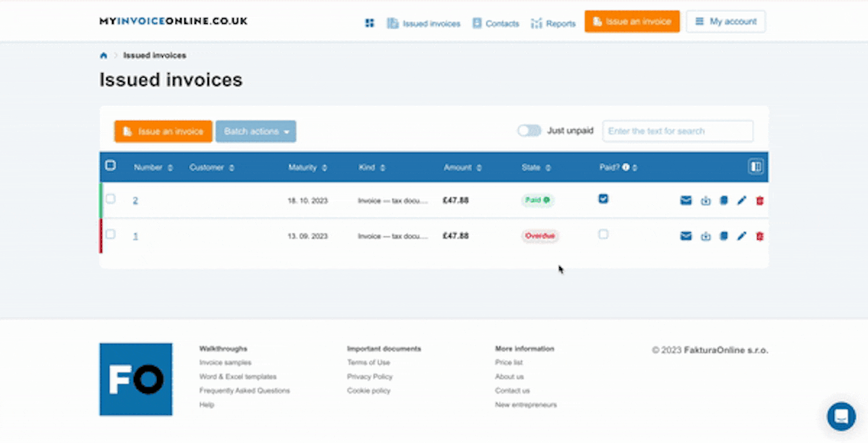Go to Issued invoices in the top navigation
The height and width of the screenshot is (443, 868).
(424, 23)
